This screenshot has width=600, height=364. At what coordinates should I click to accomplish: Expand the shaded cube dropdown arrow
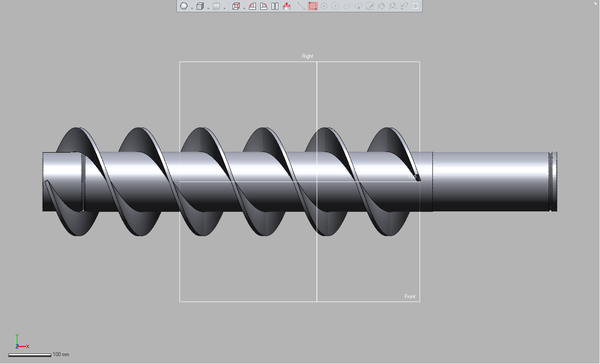225,8
